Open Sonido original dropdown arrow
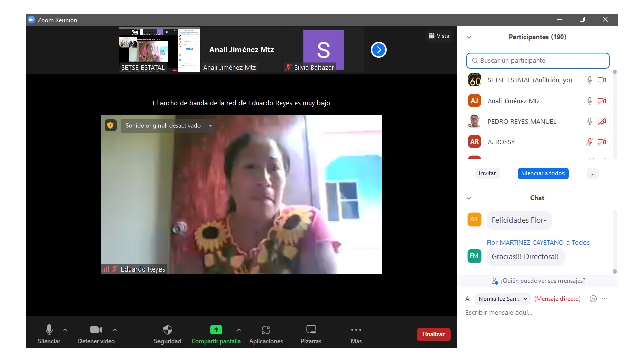Viewport: 644px width, 362px height. pos(210,126)
